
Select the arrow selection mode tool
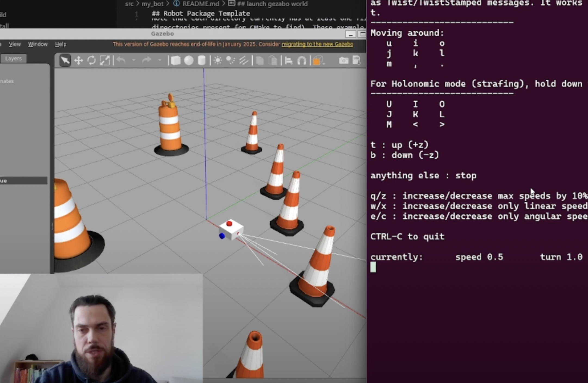[x=65, y=60]
